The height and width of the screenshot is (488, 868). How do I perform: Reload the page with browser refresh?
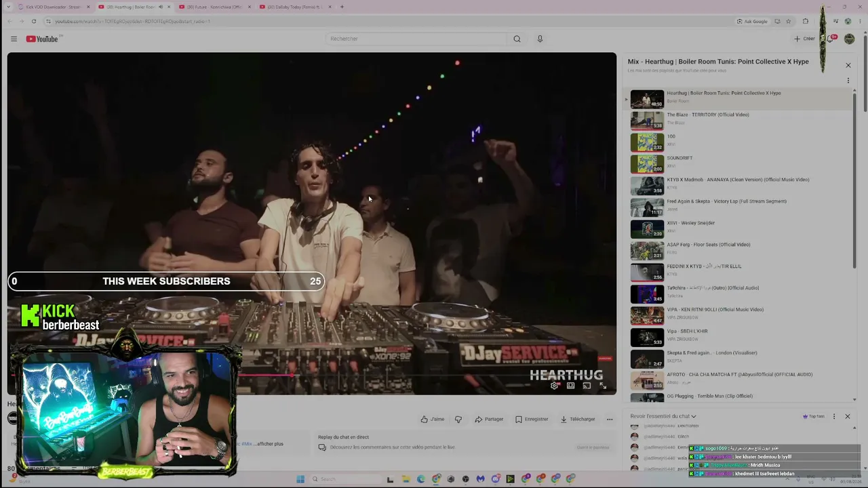click(35, 21)
